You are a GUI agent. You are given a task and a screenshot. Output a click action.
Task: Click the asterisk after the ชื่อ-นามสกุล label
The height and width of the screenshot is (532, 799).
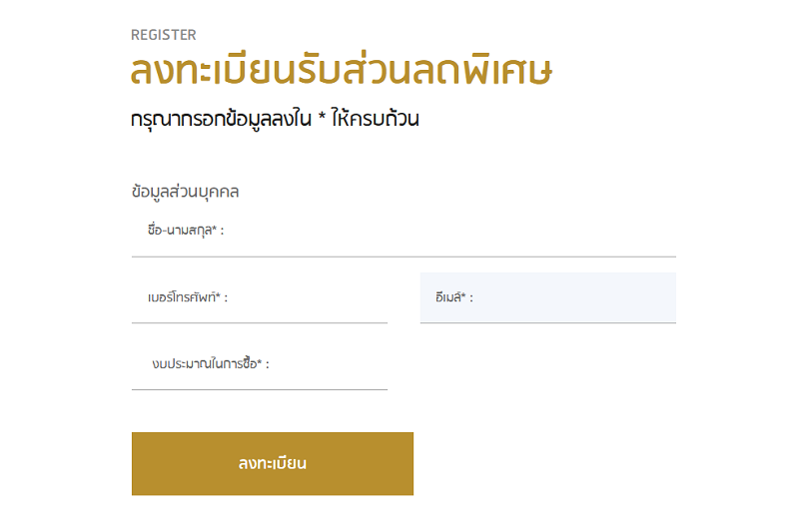[215, 228]
